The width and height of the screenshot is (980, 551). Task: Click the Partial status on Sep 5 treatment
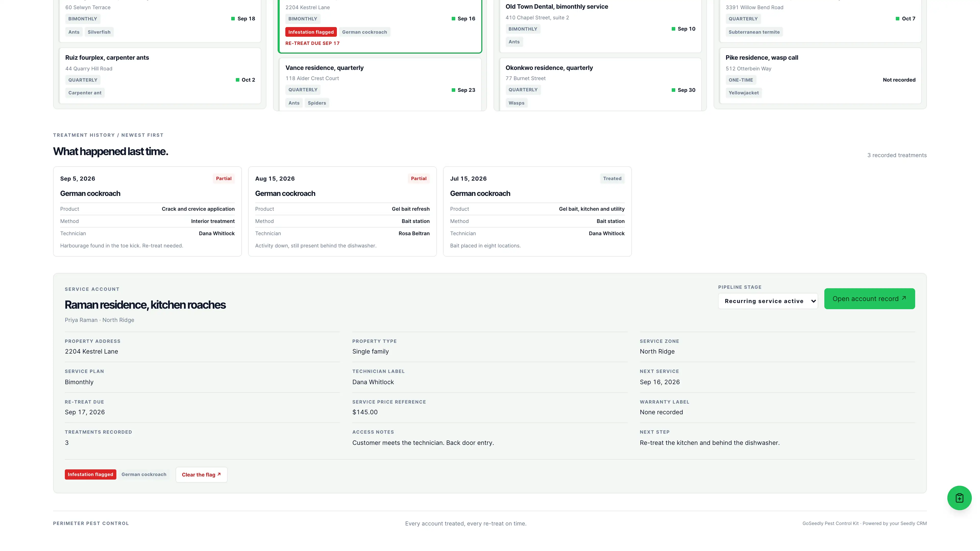click(x=224, y=178)
